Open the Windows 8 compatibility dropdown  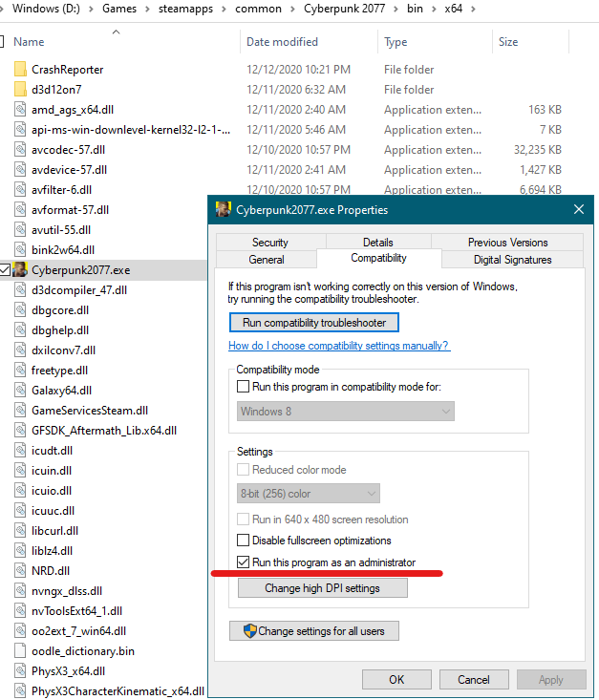346,412
